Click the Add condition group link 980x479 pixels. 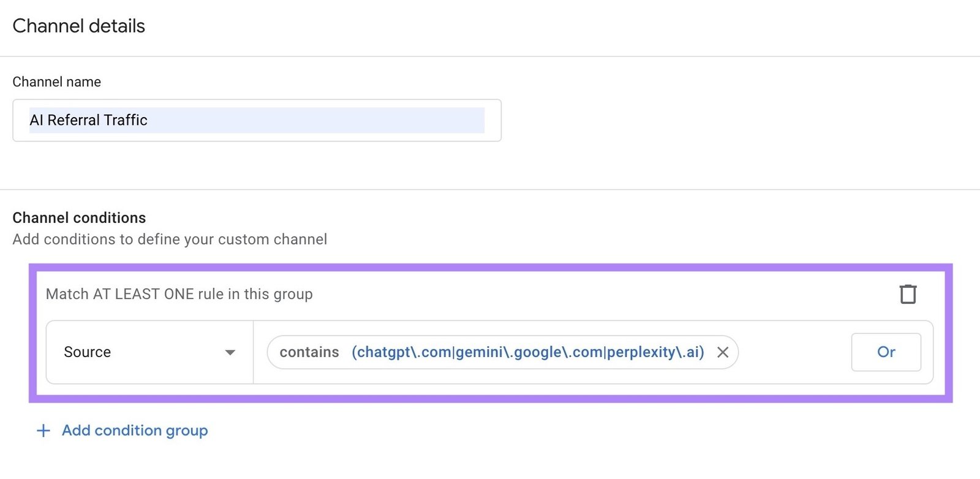coord(135,431)
